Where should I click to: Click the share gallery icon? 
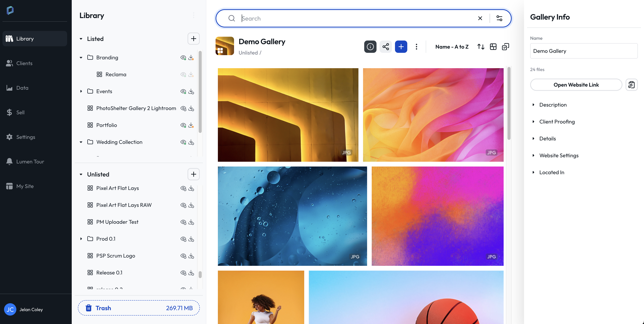(x=386, y=47)
